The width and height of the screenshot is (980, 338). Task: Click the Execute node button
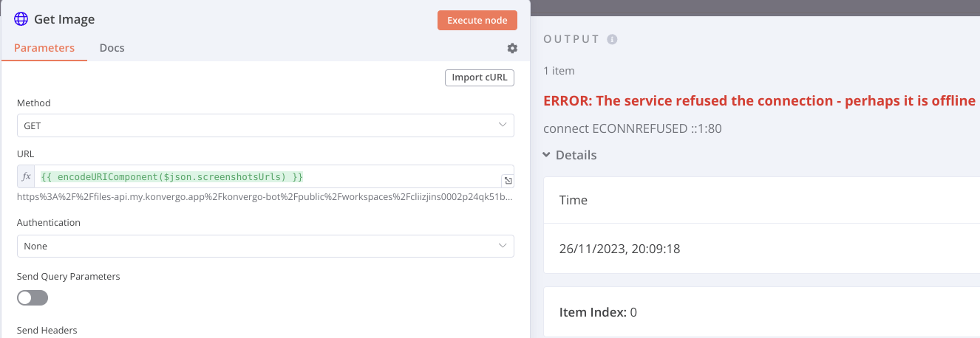(477, 20)
